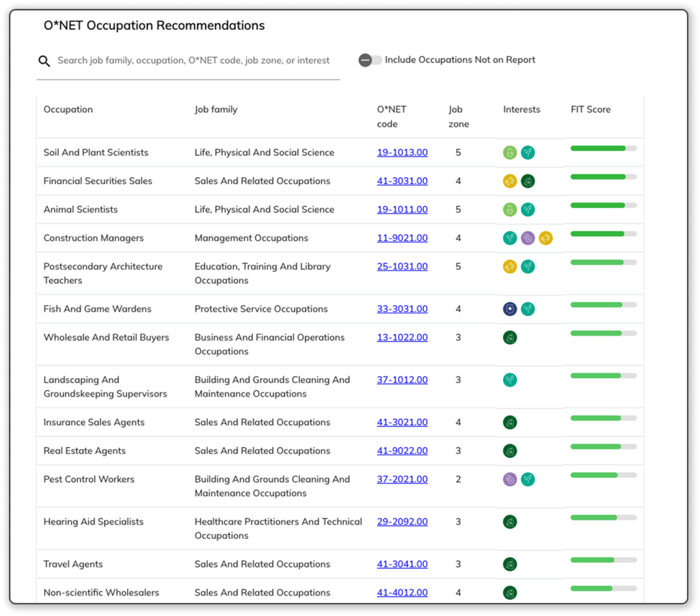The width and height of the screenshot is (700, 616).
Task: Click the dark green tag icon for Travel Agents
Action: (510, 564)
